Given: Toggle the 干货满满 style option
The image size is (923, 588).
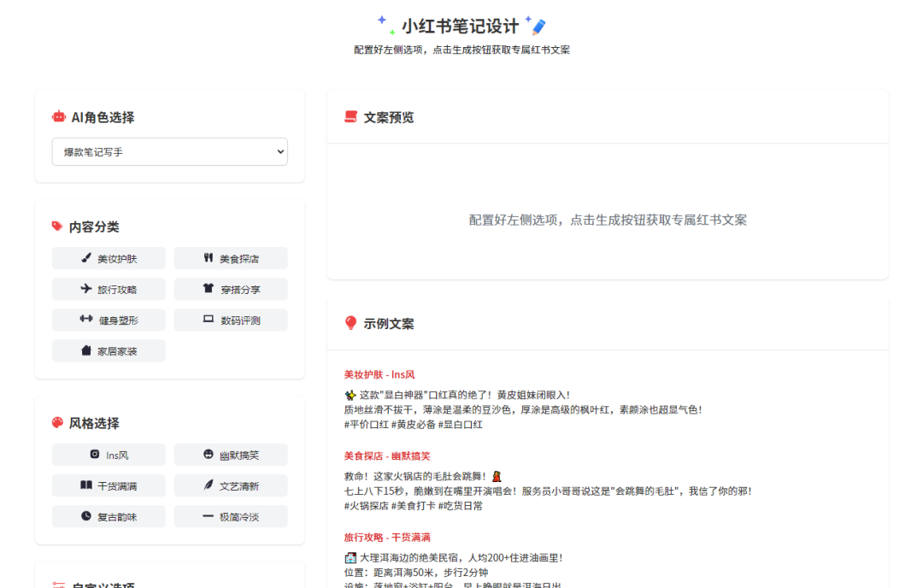Looking at the screenshot, I should click(109, 485).
